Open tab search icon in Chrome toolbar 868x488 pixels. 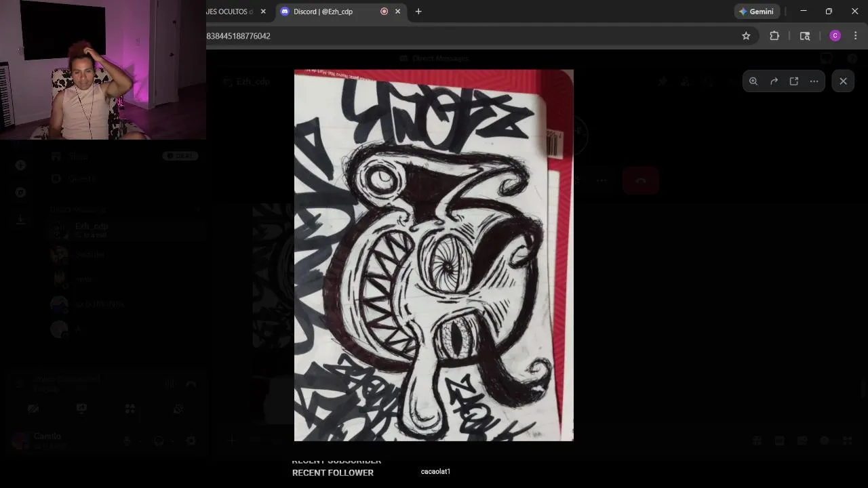[x=805, y=36]
